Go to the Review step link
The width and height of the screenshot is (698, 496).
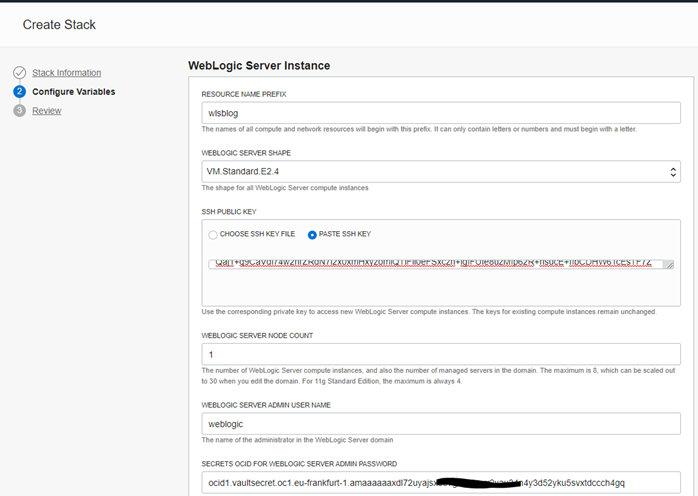46,111
